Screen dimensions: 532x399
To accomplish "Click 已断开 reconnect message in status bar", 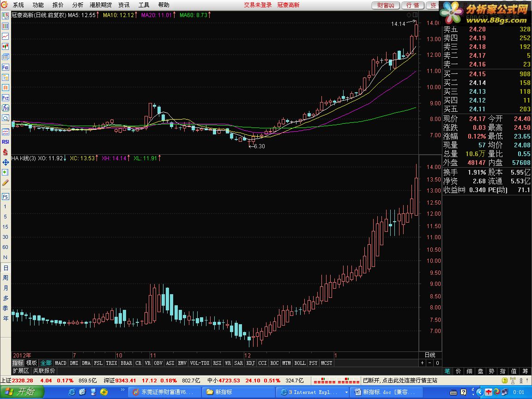I will (x=400, y=381).
